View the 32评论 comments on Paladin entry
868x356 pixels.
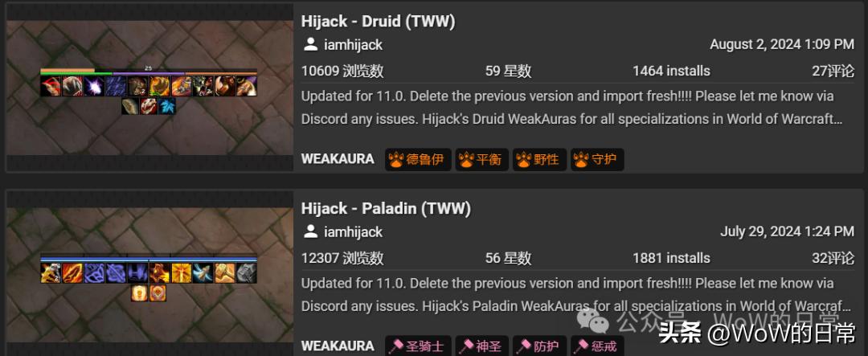coord(833,258)
